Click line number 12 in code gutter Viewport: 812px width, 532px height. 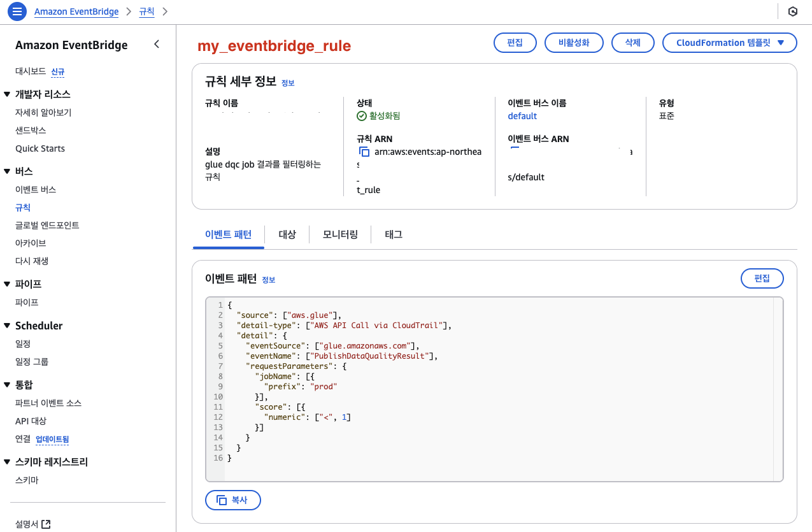click(x=218, y=417)
